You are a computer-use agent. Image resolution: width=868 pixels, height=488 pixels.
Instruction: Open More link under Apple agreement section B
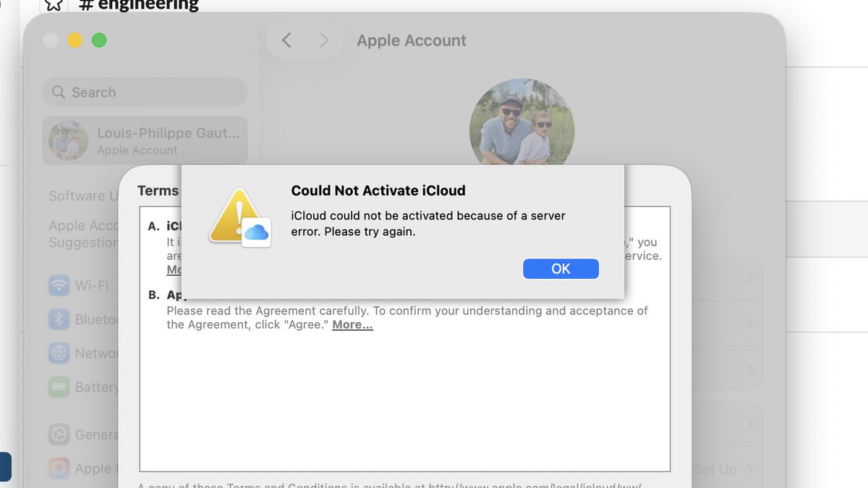tap(352, 325)
